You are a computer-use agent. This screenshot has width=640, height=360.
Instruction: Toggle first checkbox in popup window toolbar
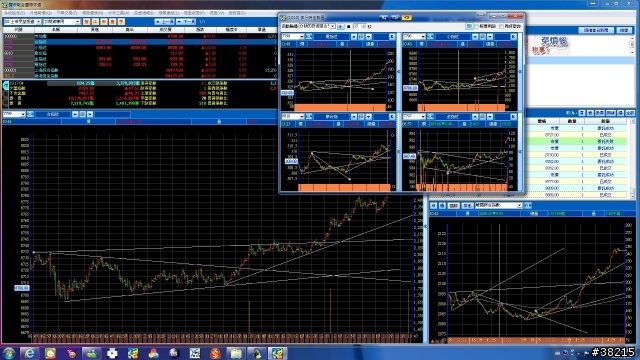pyautogui.click(x=476, y=26)
